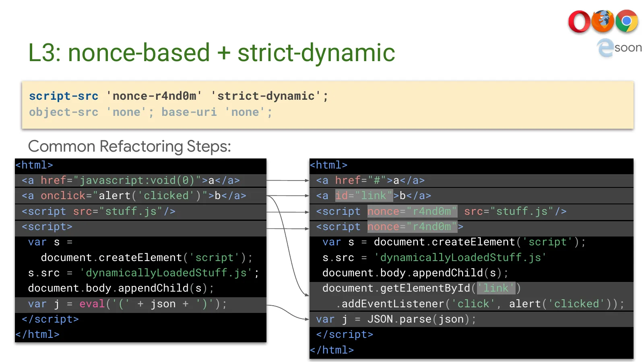Click the highlighted id="link" attribute

tap(364, 196)
